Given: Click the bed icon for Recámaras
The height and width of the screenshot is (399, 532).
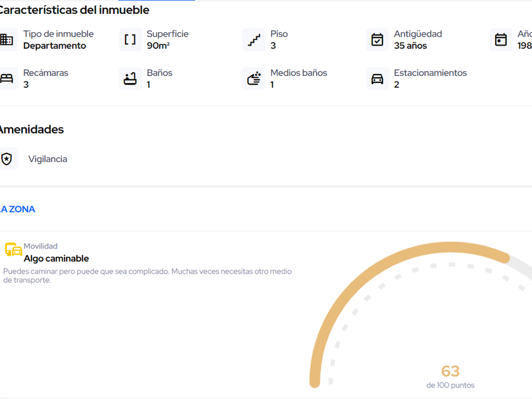Looking at the screenshot, I should coord(6,79).
